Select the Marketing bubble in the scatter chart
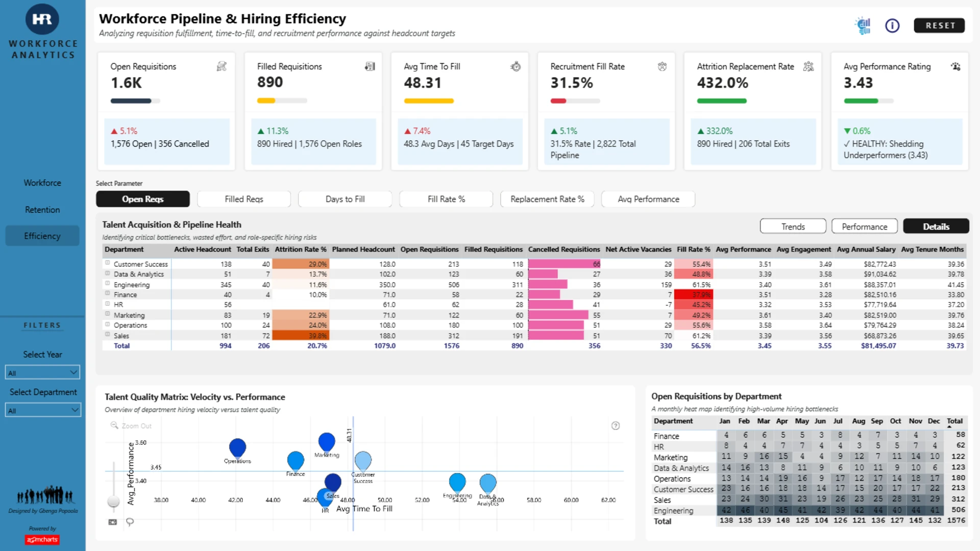980x551 pixels. tap(327, 442)
